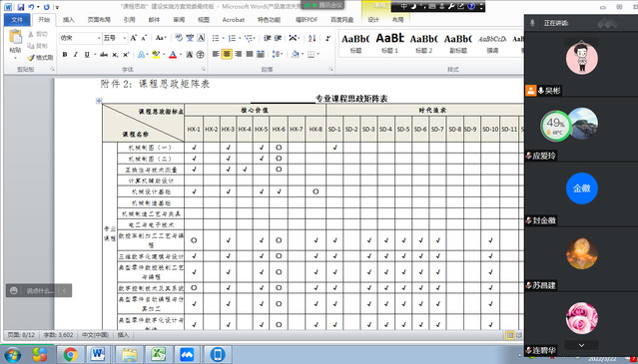Select the Format Painter tool
Image resolution: width=638 pixels, height=364 pixels.
[41, 58]
